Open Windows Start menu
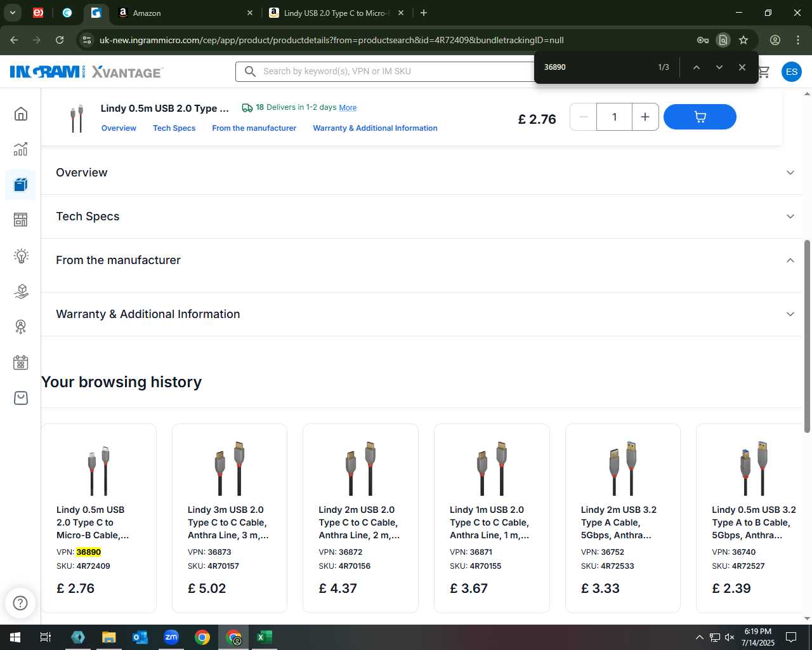 [x=15, y=637]
